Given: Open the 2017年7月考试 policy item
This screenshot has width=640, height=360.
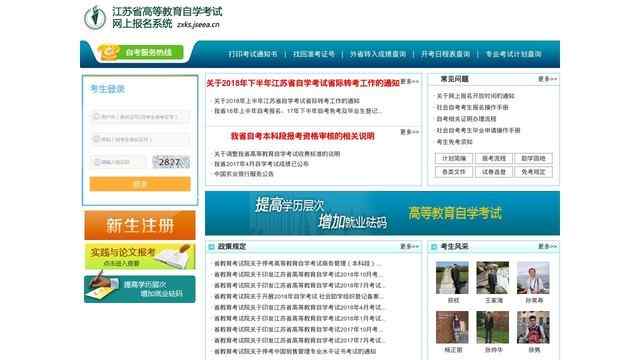Looking at the screenshot, I should pyautogui.click(x=300, y=340).
